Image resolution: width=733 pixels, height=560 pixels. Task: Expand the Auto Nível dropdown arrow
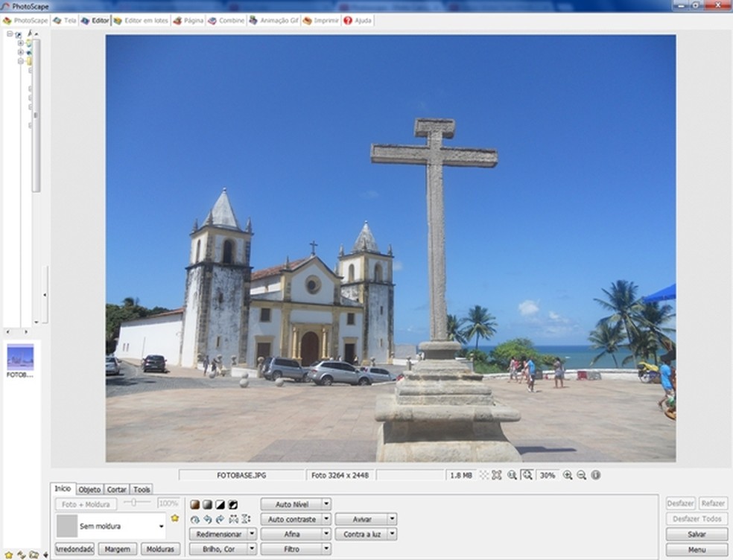[326, 504]
